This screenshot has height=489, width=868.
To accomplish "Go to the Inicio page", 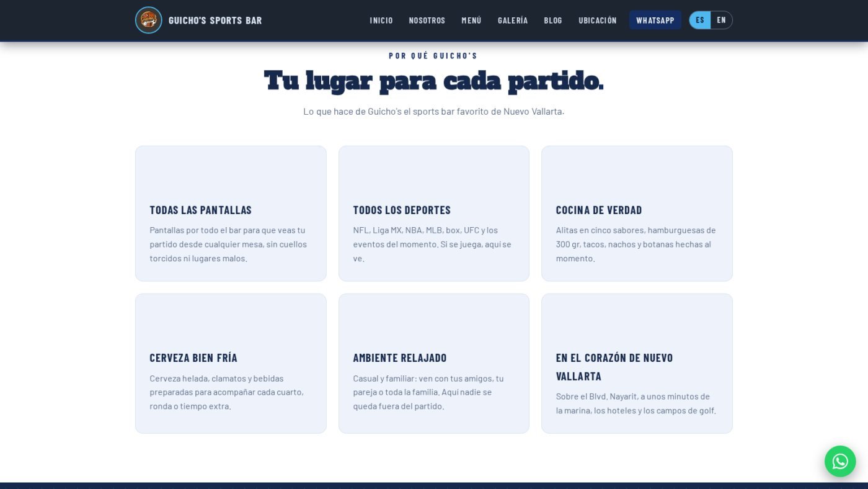I will pos(381,20).
